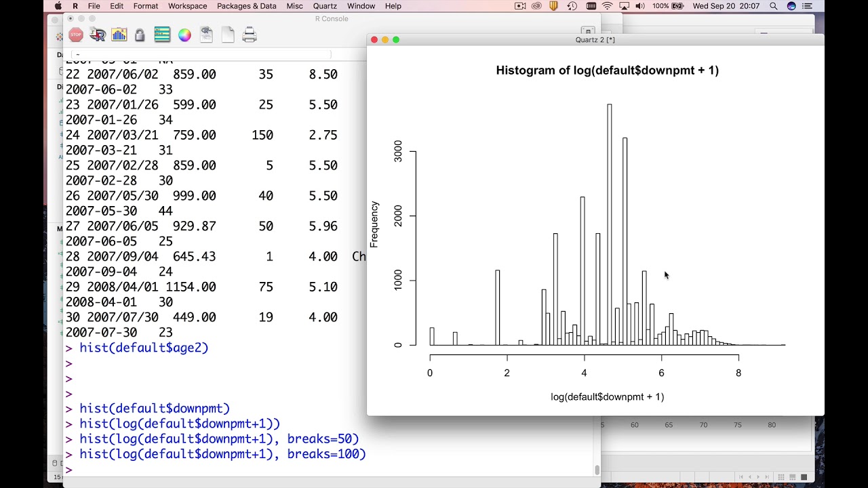Screen dimensions: 868x488
Task: Open the Help menu
Action: click(393, 6)
